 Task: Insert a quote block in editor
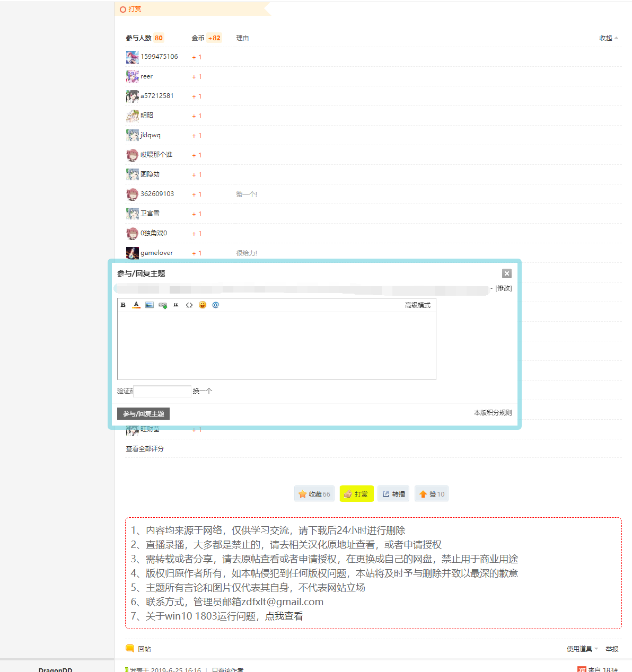coord(176,305)
